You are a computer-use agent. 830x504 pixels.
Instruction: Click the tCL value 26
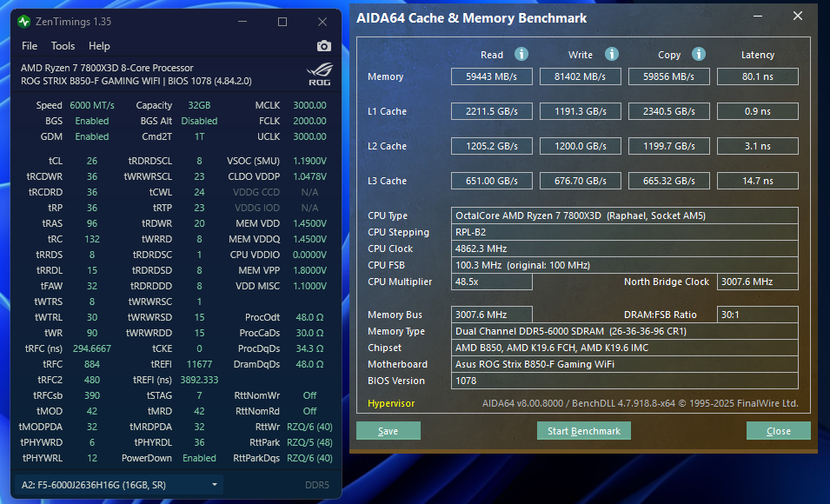click(92, 161)
